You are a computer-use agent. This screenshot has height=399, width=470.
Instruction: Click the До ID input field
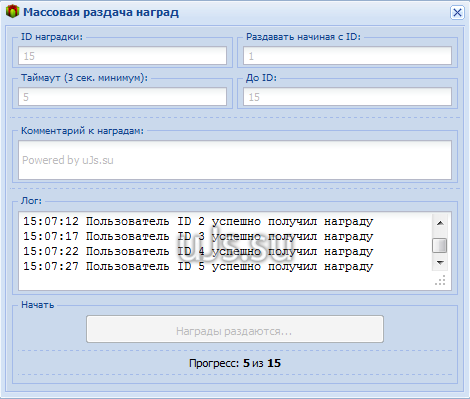pyautogui.click(x=347, y=97)
